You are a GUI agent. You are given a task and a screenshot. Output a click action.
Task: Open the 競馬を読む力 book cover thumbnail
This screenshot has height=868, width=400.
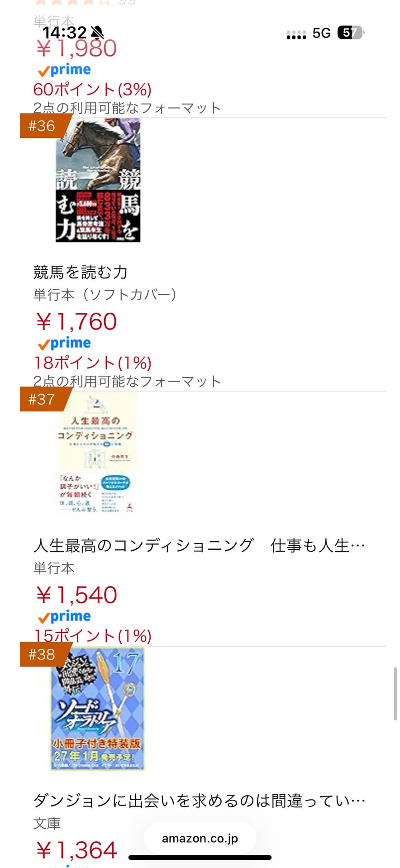[x=98, y=180]
